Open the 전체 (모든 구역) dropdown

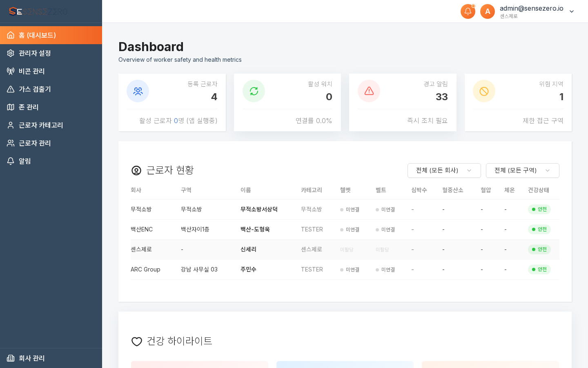522,171
